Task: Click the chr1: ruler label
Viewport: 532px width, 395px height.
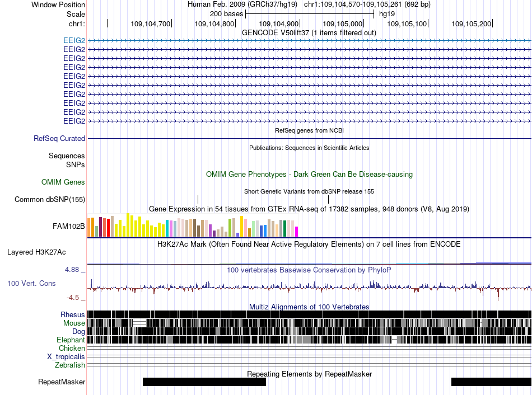Action: 77,23
